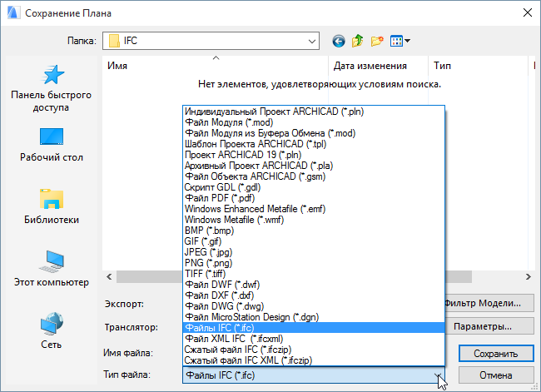Viewport: 541px width, 392px height.
Task: Choose Шаблон Проекта ARCHICAD (*.tpl)
Action: (314, 144)
